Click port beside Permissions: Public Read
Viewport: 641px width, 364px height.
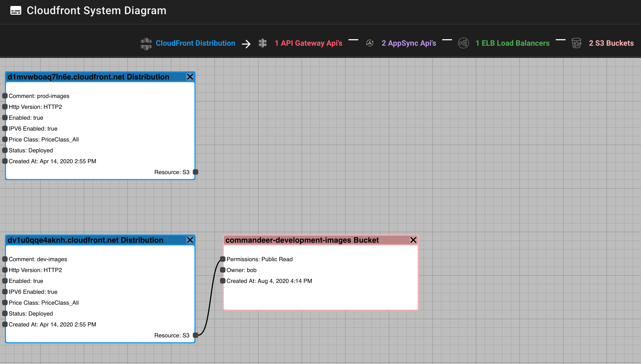click(223, 259)
